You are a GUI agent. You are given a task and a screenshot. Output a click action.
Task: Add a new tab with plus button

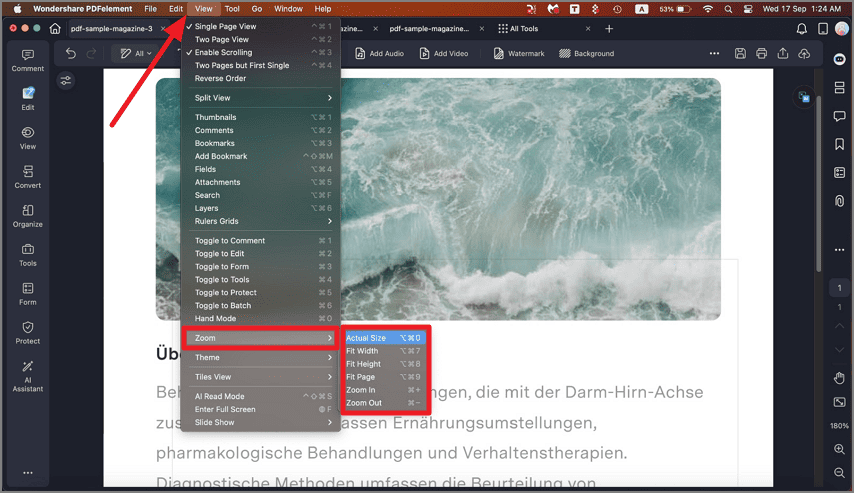tap(609, 28)
